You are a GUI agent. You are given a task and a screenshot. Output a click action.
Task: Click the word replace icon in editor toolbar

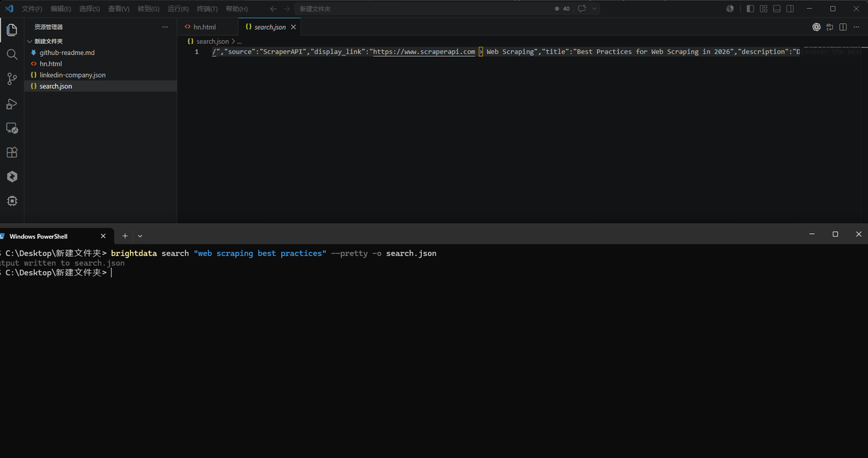tap(830, 27)
